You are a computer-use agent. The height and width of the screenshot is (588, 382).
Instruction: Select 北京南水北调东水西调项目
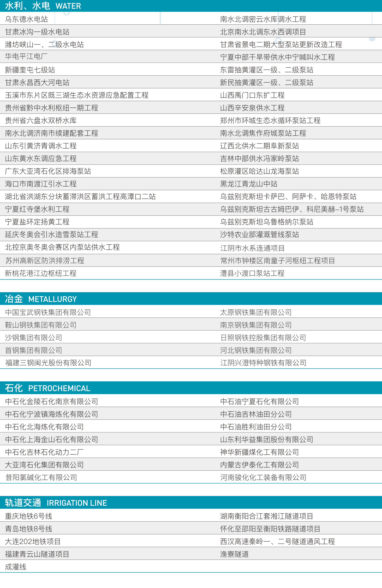pyautogui.click(x=263, y=32)
